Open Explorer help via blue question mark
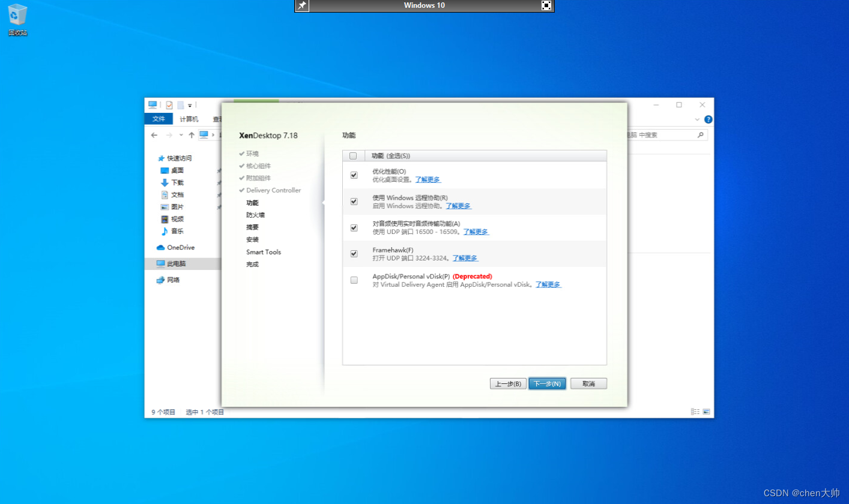Screen dimensions: 849x504 tap(708, 119)
